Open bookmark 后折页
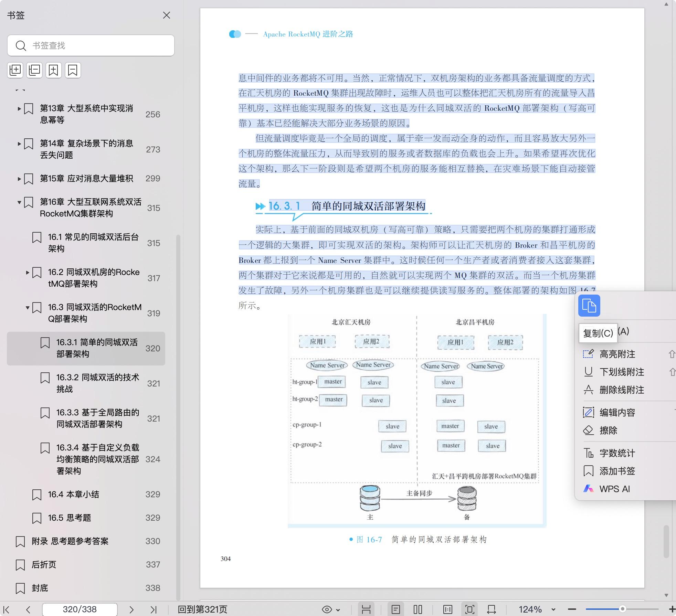This screenshot has width=676, height=616. pyautogui.click(x=44, y=565)
